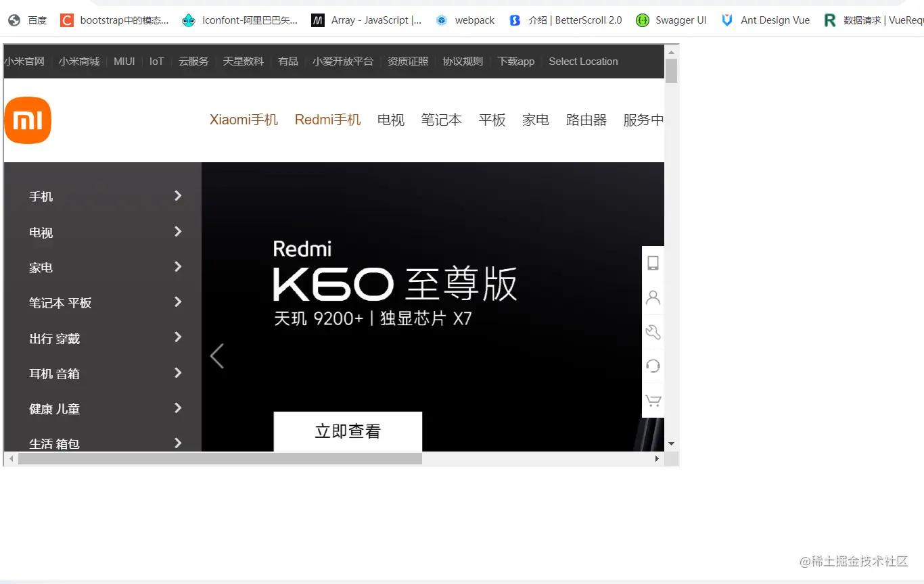
Task: Expand the 家电 category chevron
Action: [178, 266]
